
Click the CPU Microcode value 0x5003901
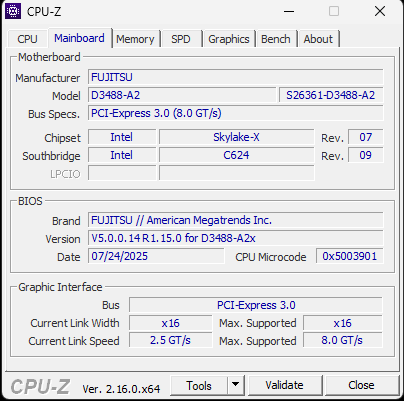click(350, 256)
